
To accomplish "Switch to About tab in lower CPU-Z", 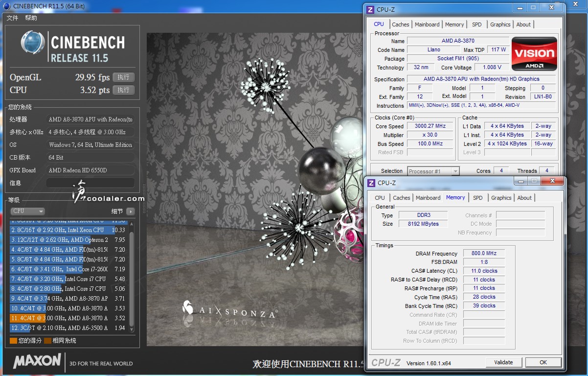I will [524, 198].
